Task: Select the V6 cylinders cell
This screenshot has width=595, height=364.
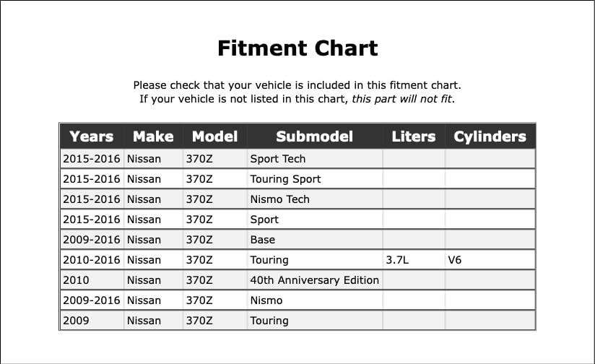Action: [455, 260]
